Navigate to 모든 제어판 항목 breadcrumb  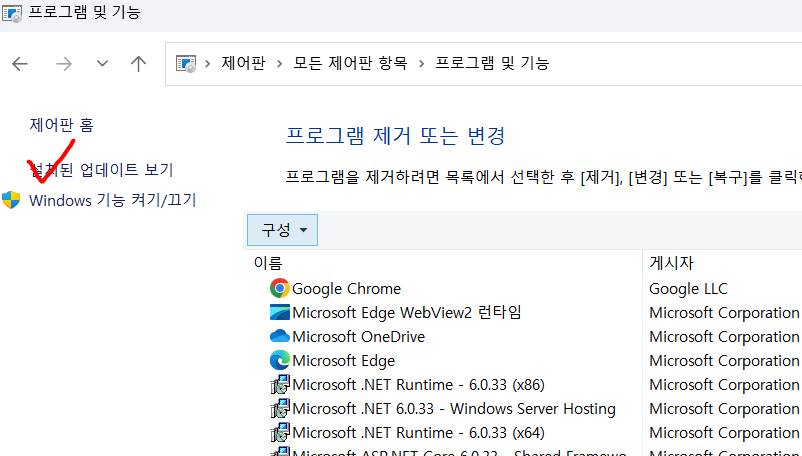350,63
